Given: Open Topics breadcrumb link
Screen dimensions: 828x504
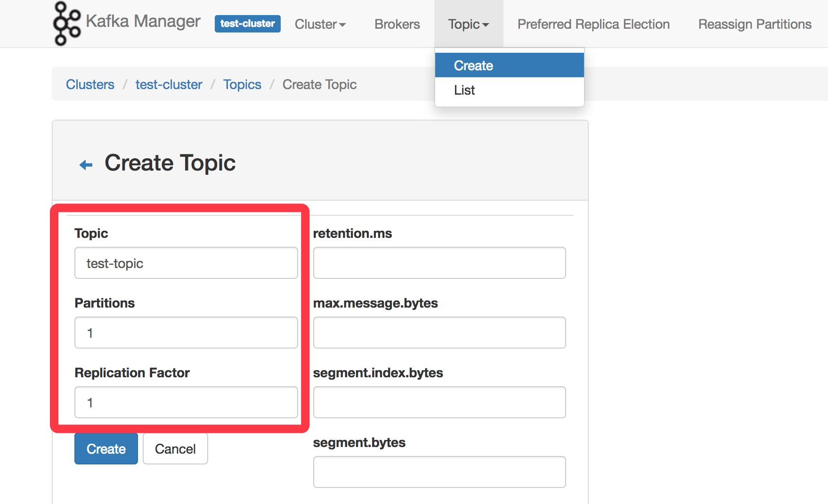Looking at the screenshot, I should tap(242, 84).
